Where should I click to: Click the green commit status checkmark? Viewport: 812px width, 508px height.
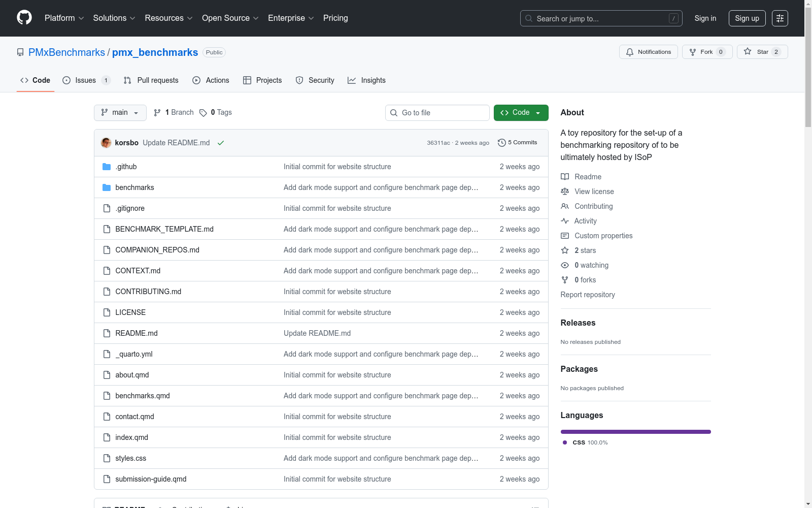[x=221, y=143]
